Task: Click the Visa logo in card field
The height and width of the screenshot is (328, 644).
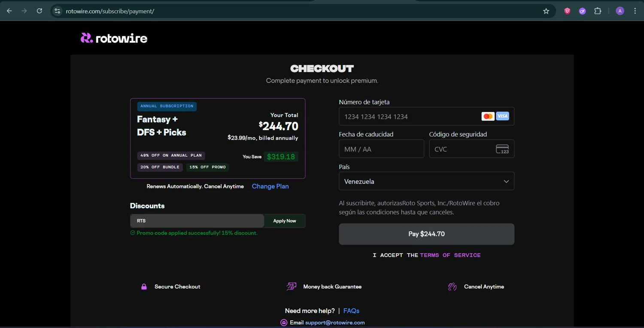Action: [x=502, y=116]
